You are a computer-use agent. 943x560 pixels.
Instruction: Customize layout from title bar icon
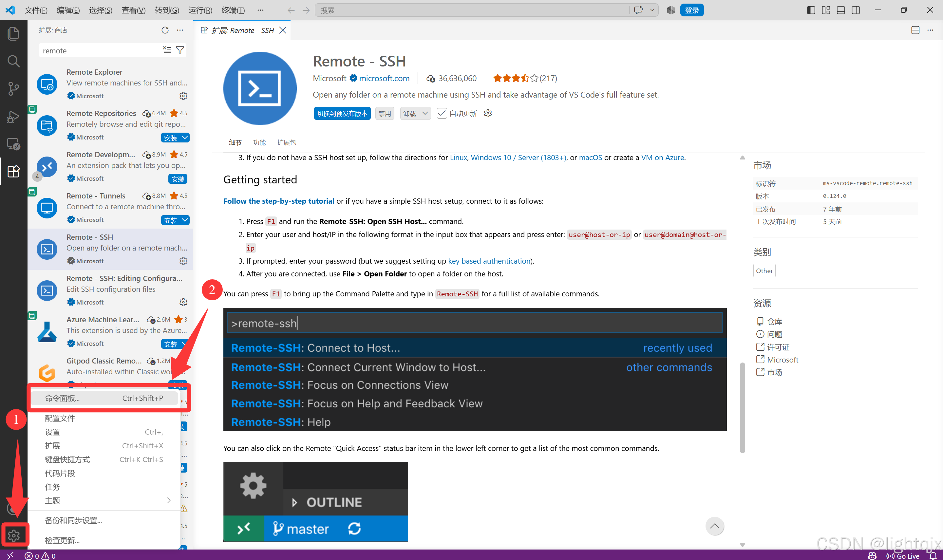(826, 10)
